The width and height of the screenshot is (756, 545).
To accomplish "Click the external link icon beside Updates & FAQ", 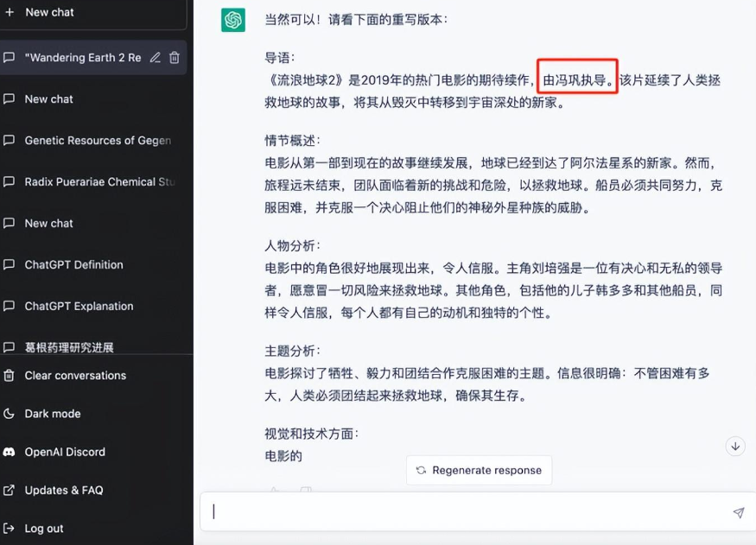I will (9, 490).
